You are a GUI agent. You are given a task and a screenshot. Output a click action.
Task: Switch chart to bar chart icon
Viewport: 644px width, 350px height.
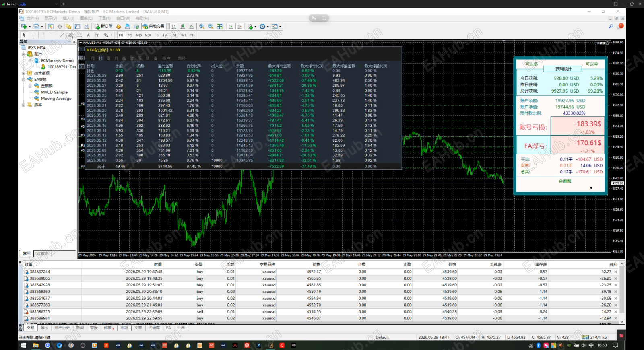pyautogui.click(x=173, y=26)
